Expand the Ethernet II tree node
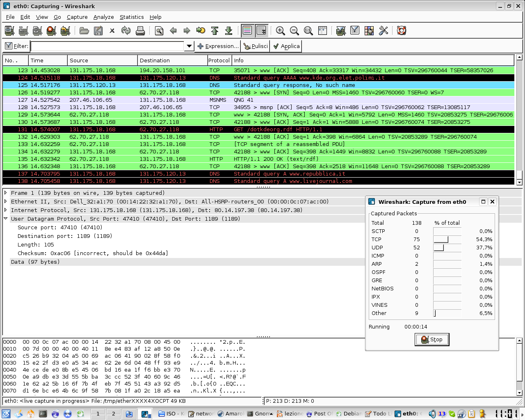This screenshot has width=525, height=420. (6, 201)
